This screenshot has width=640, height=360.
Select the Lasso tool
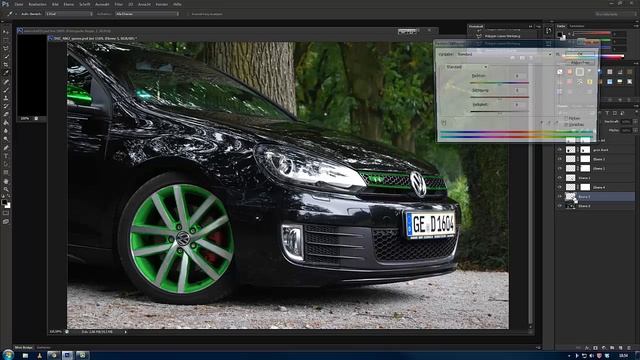[x=6, y=48]
